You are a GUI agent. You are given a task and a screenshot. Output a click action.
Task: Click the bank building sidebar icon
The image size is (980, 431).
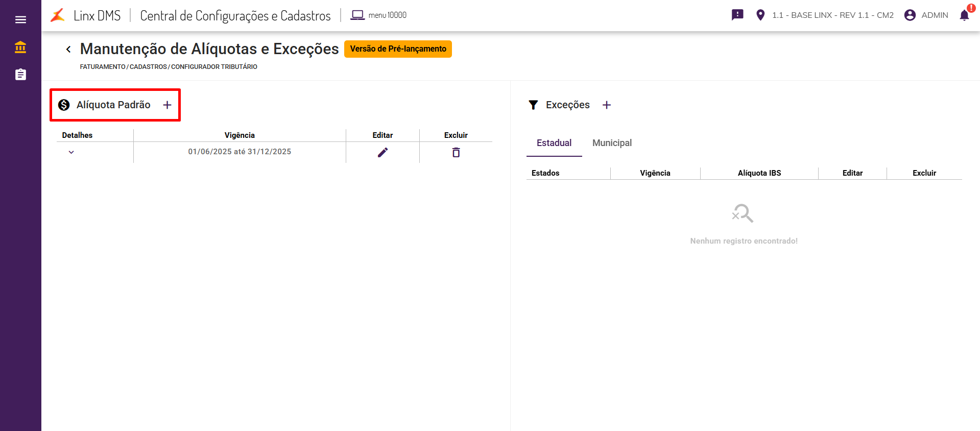[x=20, y=47]
